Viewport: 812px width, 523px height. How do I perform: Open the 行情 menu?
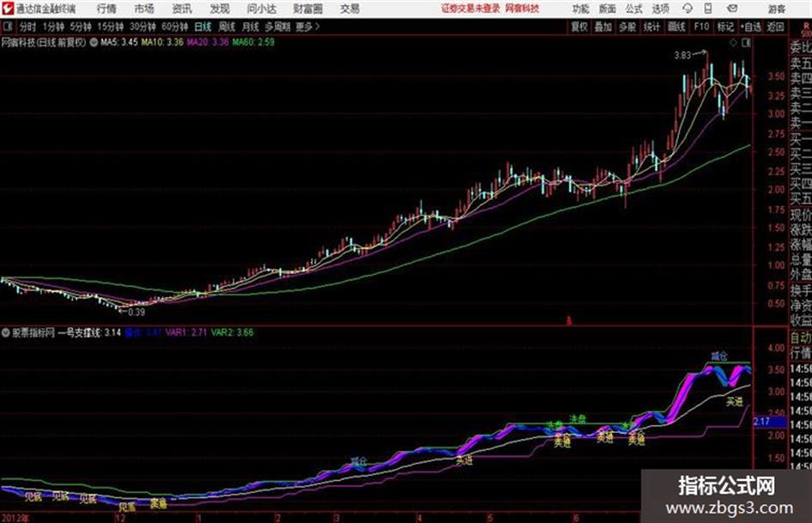point(107,9)
